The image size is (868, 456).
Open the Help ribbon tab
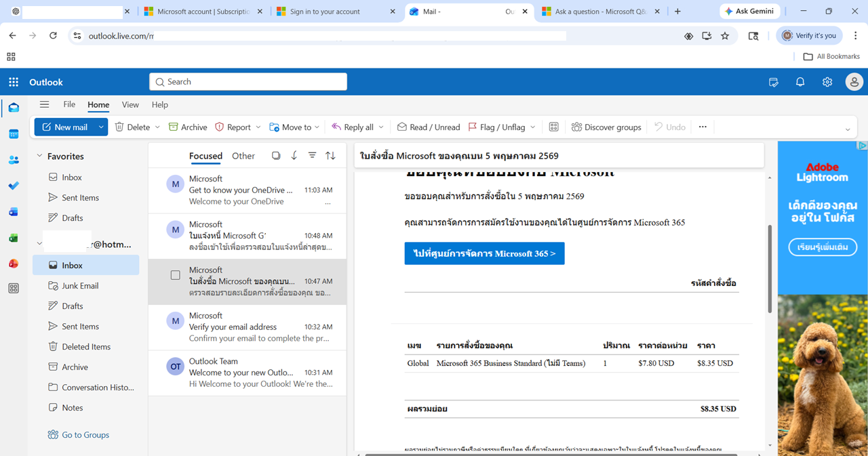click(160, 104)
